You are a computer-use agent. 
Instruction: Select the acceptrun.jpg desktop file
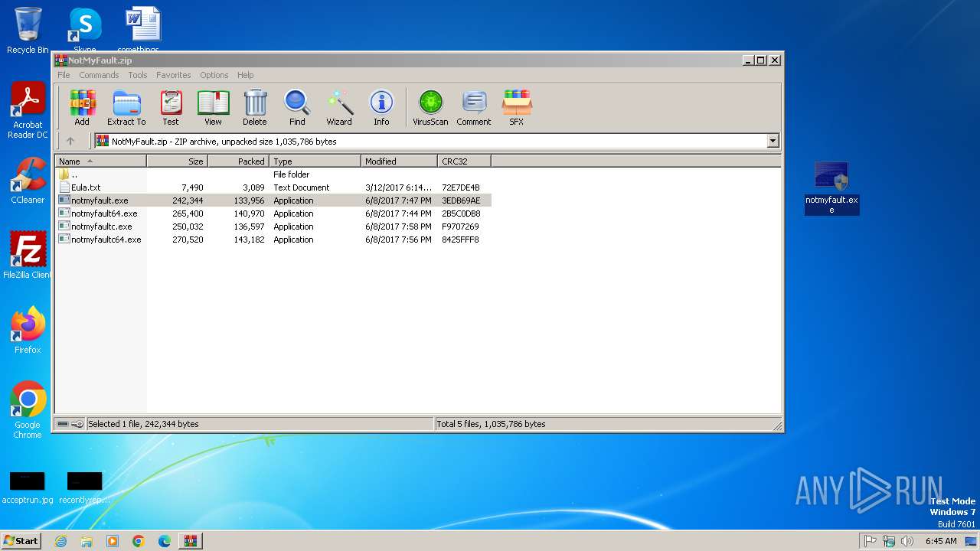(28, 488)
